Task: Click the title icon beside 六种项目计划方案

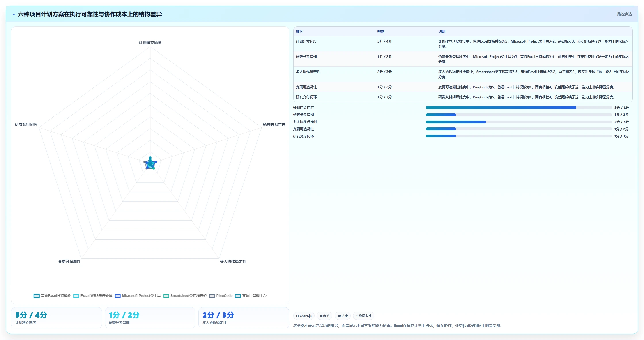Action: 14,14
